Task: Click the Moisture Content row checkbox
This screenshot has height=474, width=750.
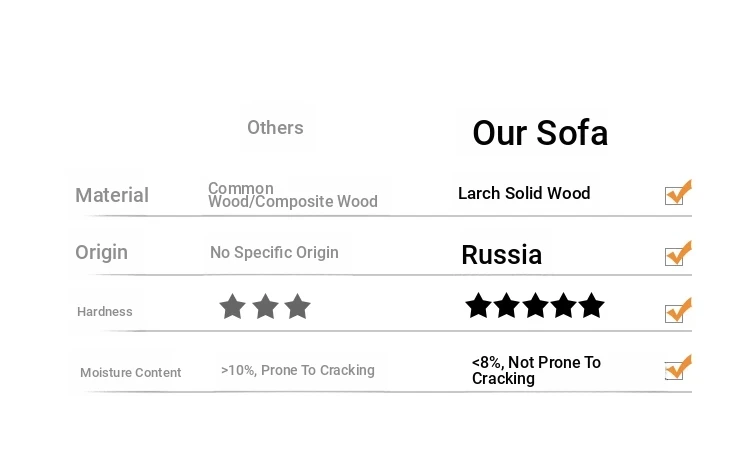Action: click(x=675, y=370)
